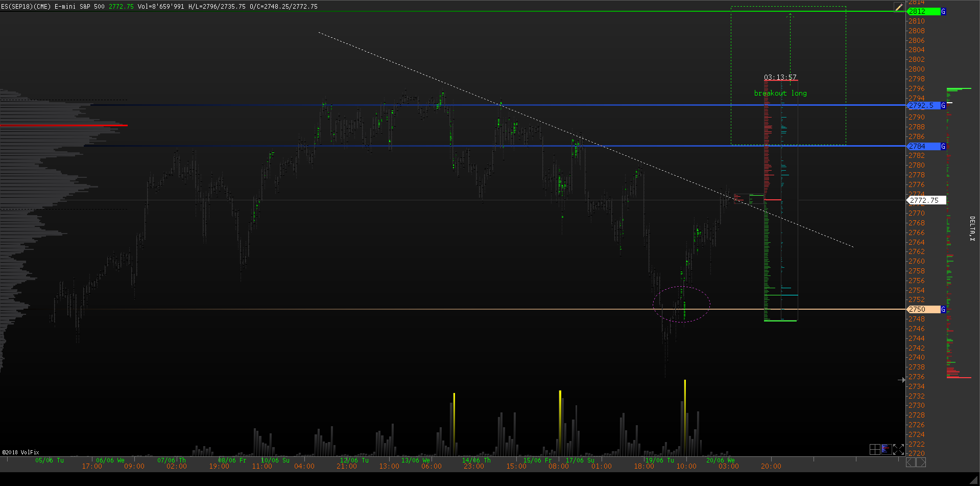Click the small arrow marker beside 2736
The height and width of the screenshot is (486, 980).
coord(901,380)
